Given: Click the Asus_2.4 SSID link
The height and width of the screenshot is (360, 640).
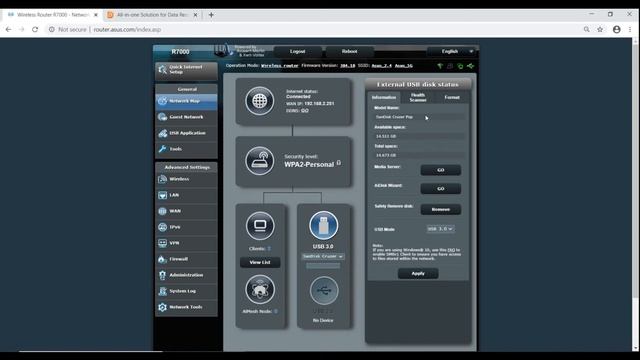Looking at the screenshot, I should [382, 65].
